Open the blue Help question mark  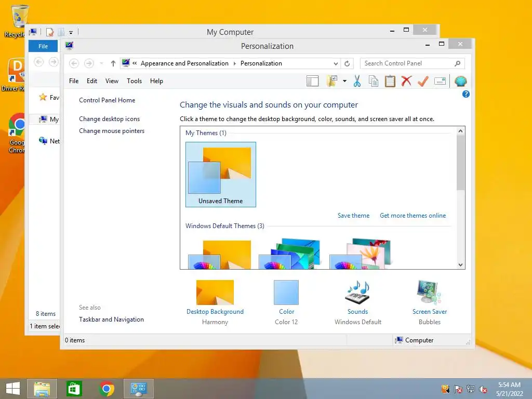[x=466, y=94]
